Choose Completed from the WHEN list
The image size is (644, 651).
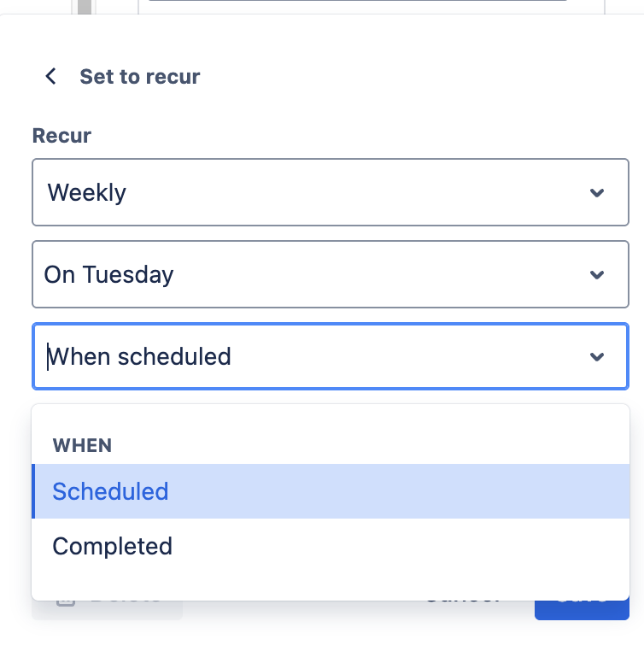112,547
